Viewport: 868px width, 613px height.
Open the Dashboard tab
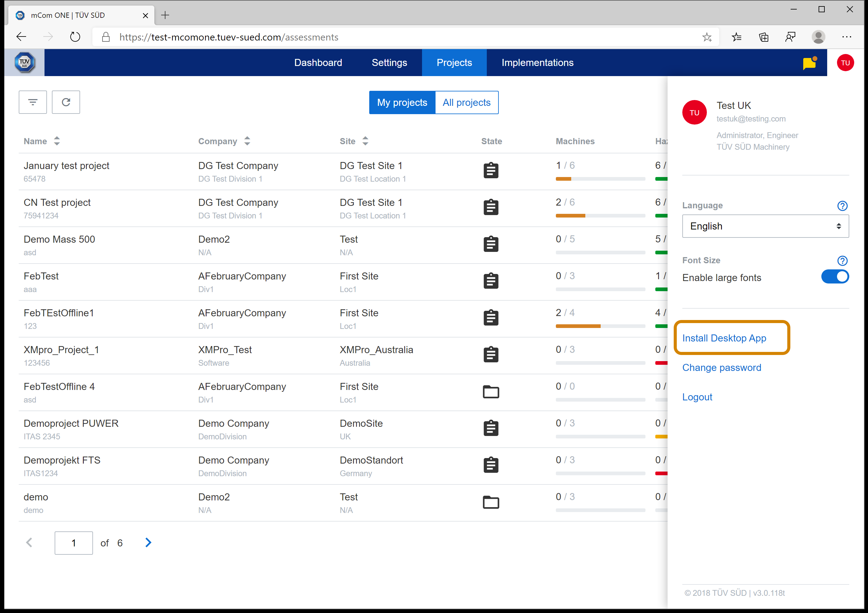click(x=318, y=63)
